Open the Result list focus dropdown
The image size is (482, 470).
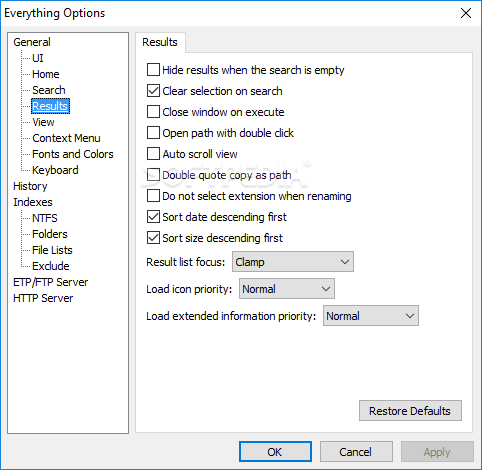pos(293,262)
